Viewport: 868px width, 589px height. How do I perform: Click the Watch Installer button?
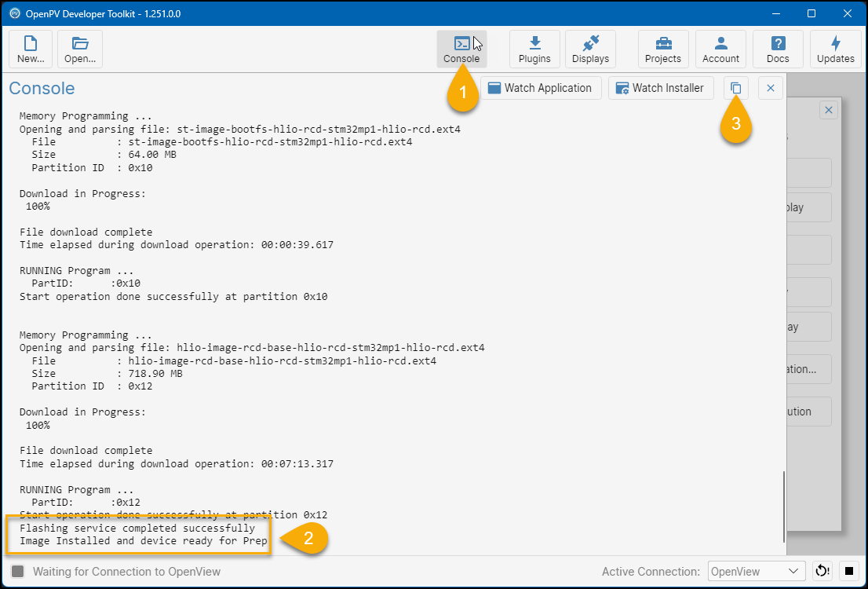661,88
